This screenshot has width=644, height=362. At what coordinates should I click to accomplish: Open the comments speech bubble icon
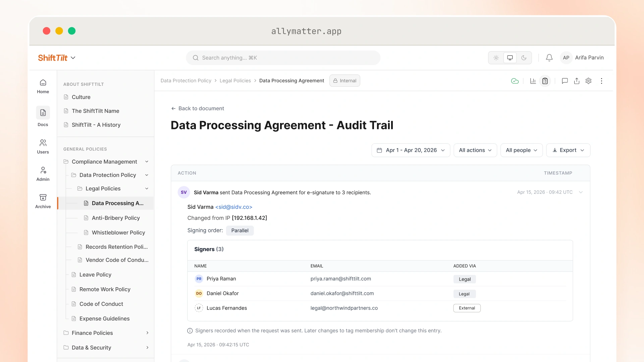tap(565, 81)
